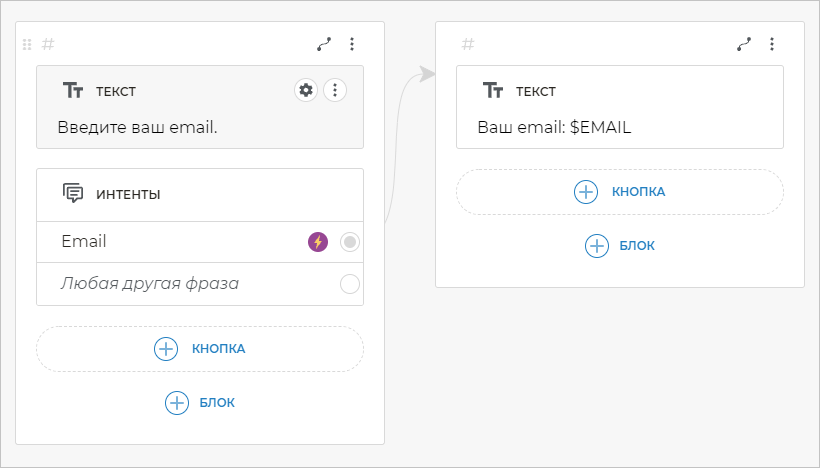Click the hash icon on the right card
The width and height of the screenshot is (820, 468).
pos(468,44)
